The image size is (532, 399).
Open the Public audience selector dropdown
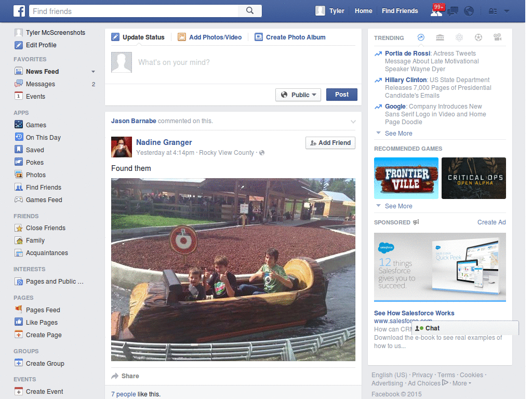pyautogui.click(x=298, y=95)
